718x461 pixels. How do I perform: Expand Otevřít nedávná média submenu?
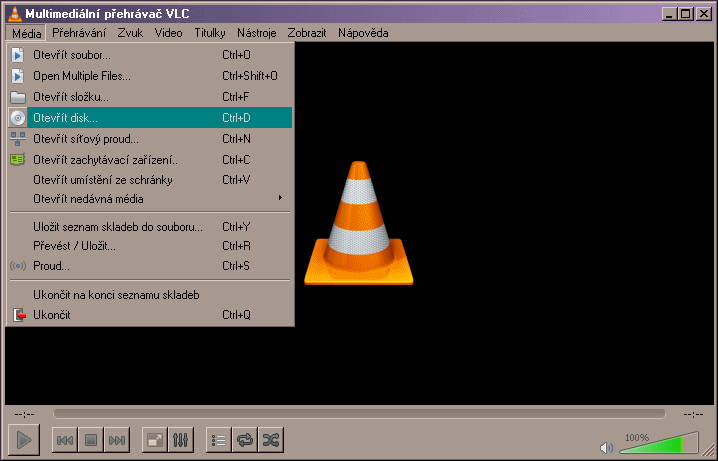[x=150, y=199]
